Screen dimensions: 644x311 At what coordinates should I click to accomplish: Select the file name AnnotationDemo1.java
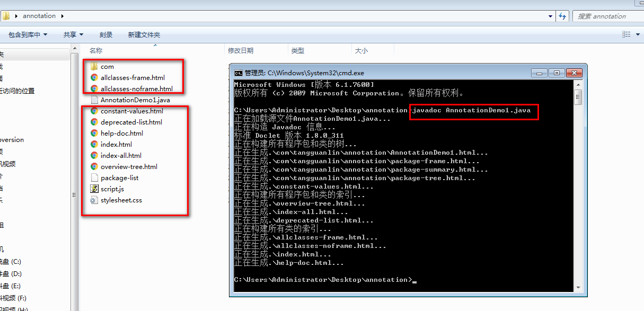135,100
